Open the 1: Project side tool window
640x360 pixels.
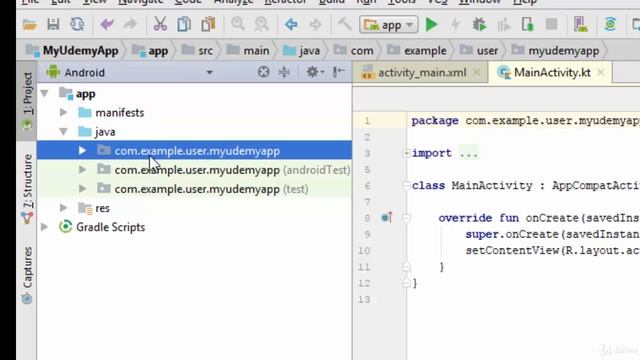[27, 101]
